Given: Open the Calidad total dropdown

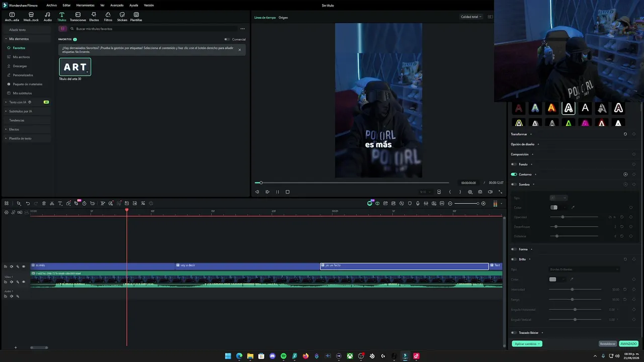Looking at the screenshot, I should point(471,17).
